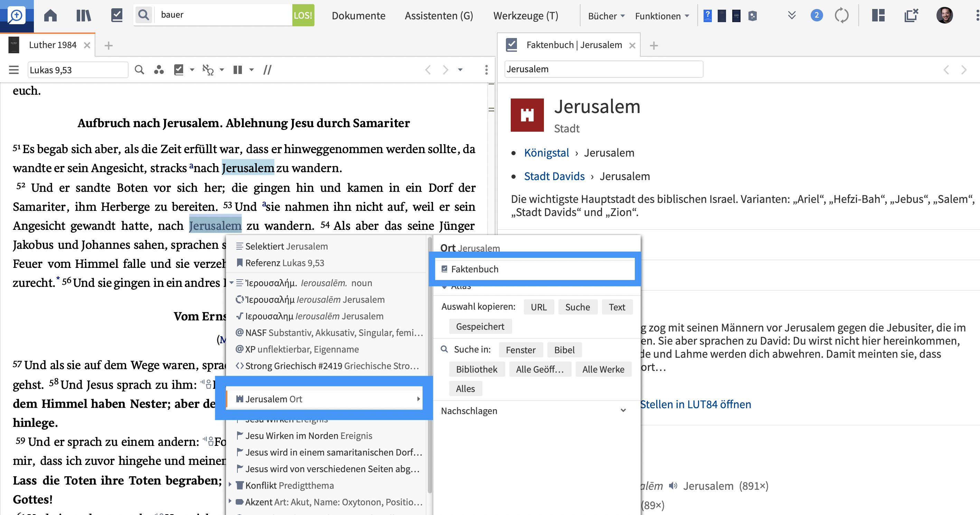Open the Factbook checkmark icon in top bar
The height and width of the screenshot is (515, 980).
click(116, 16)
